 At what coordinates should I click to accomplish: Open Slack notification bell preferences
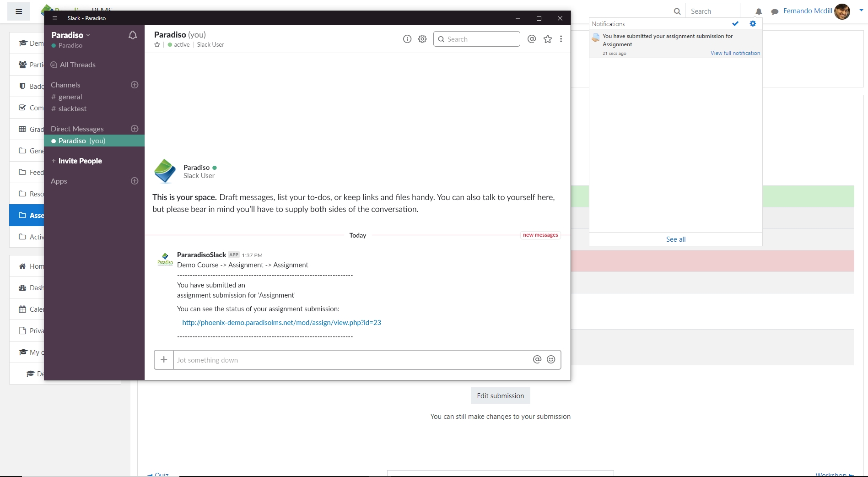pyautogui.click(x=133, y=35)
